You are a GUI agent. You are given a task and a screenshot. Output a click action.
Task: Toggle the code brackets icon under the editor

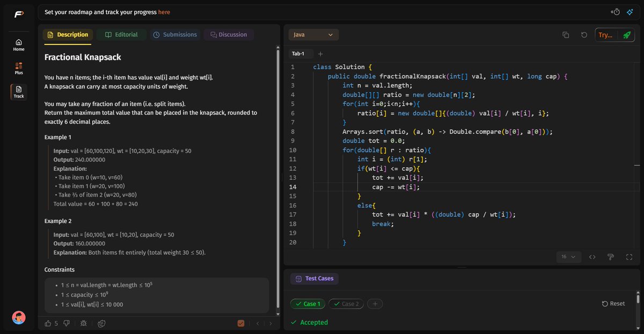point(592,257)
